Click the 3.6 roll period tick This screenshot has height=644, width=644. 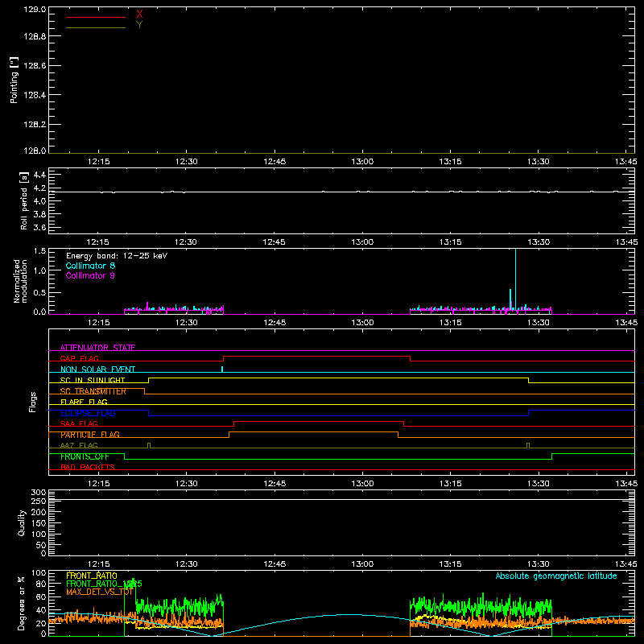(x=39, y=227)
